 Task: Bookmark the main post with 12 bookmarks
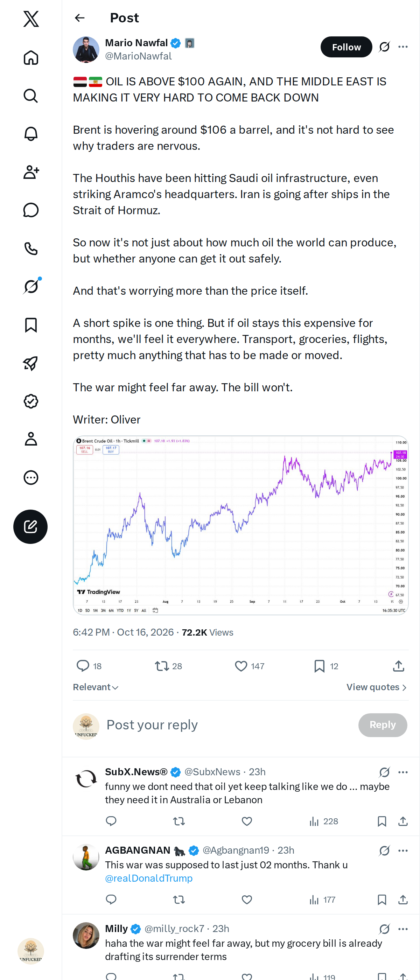[326, 666]
